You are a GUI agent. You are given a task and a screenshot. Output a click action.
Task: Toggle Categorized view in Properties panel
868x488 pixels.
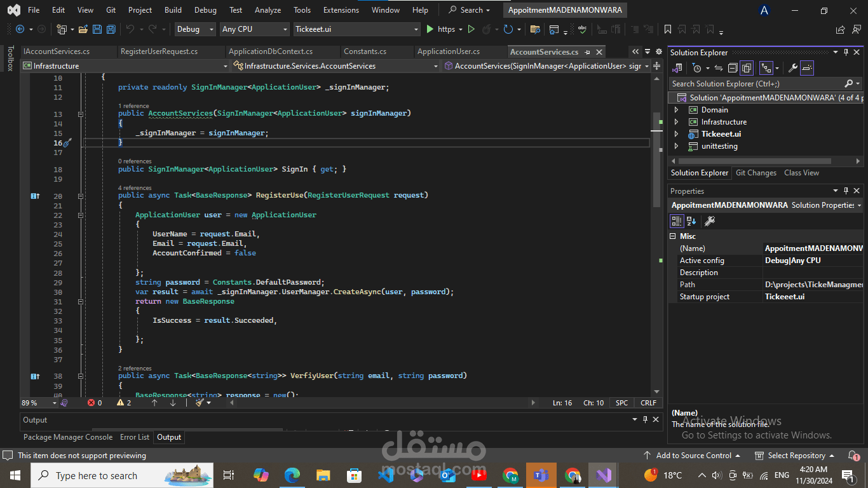pyautogui.click(x=677, y=220)
